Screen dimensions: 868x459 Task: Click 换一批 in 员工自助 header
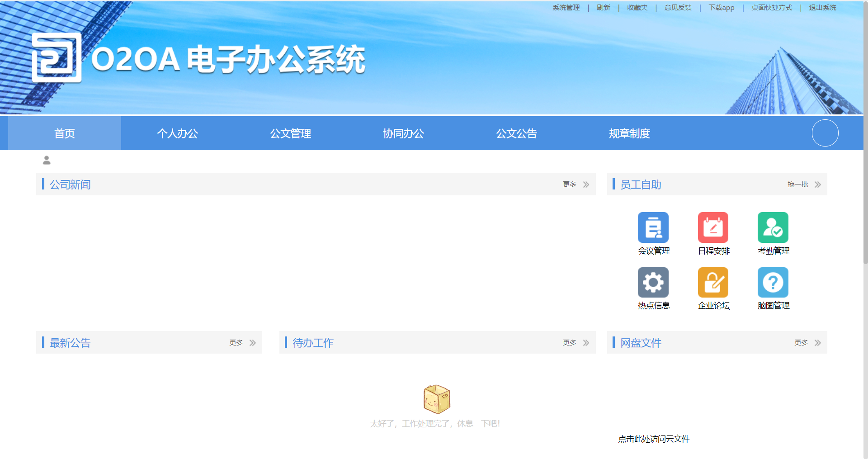[798, 185]
